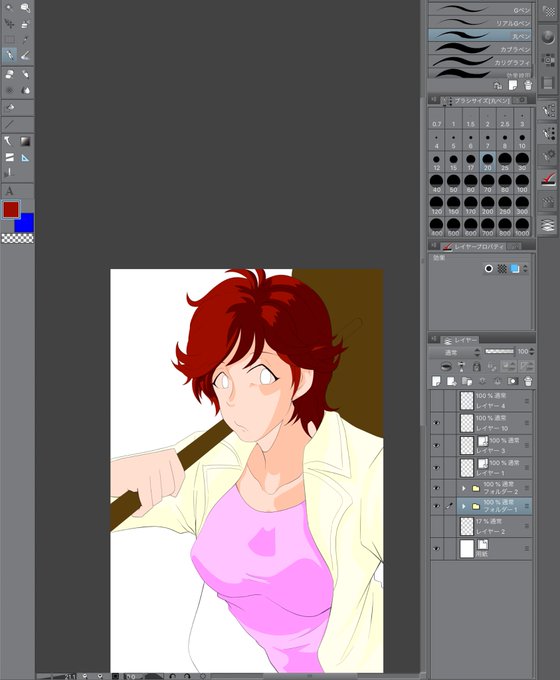Hide フォルダー 2 with eye icon
Image resolution: width=560 pixels, height=680 pixels.
click(437, 488)
